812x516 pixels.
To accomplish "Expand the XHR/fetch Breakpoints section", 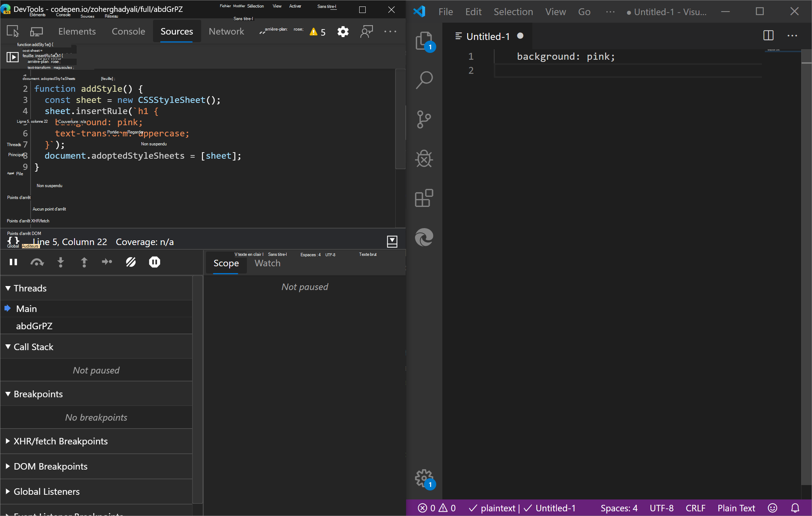I will pos(8,441).
